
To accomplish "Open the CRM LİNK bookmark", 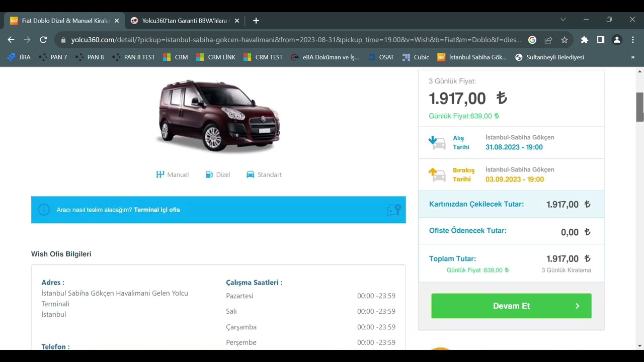I will tap(216, 57).
